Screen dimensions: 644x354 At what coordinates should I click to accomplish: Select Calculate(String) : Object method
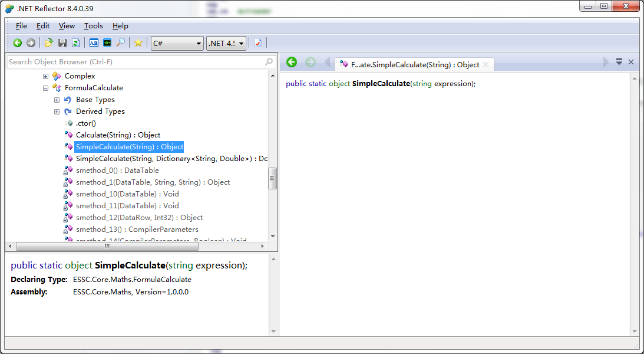pyautogui.click(x=118, y=135)
